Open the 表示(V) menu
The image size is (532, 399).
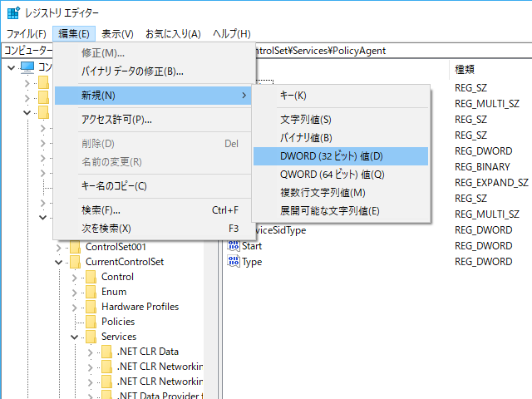(117, 34)
